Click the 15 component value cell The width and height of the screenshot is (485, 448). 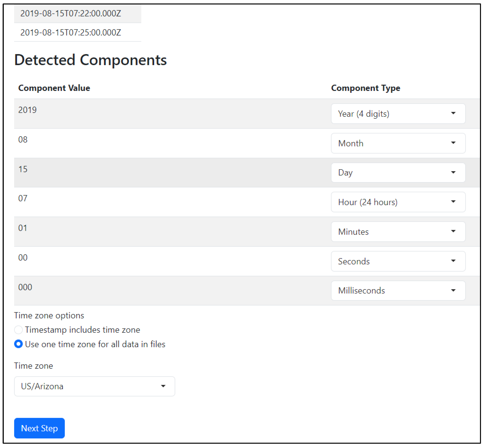point(23,169)
